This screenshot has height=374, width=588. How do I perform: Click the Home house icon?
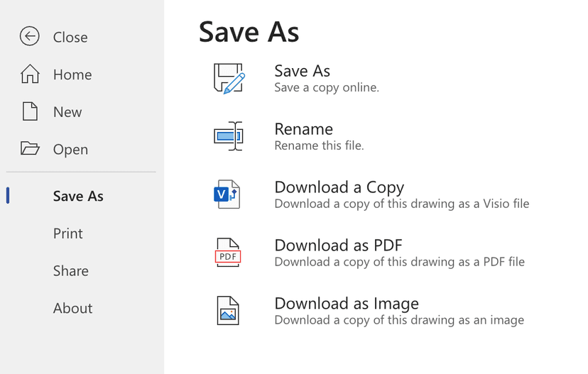click(30, 74)
